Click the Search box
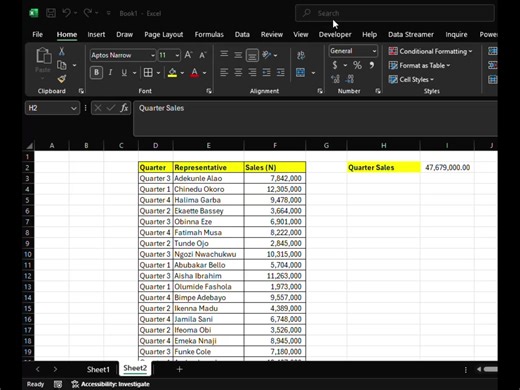Screen dimensions: 520x390 click(x=395, y=13)
